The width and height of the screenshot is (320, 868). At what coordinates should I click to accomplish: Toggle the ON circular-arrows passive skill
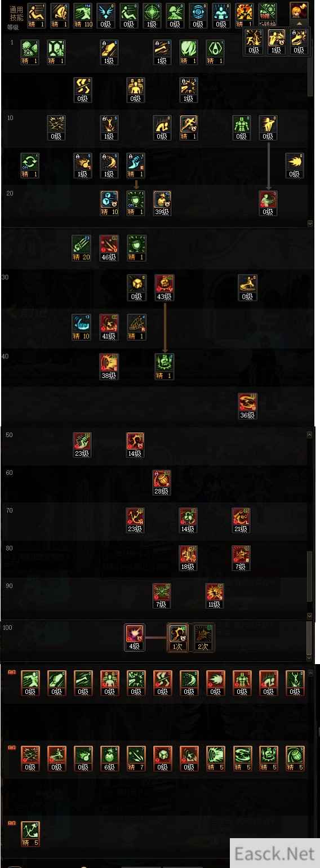click(x=29, y=165)
